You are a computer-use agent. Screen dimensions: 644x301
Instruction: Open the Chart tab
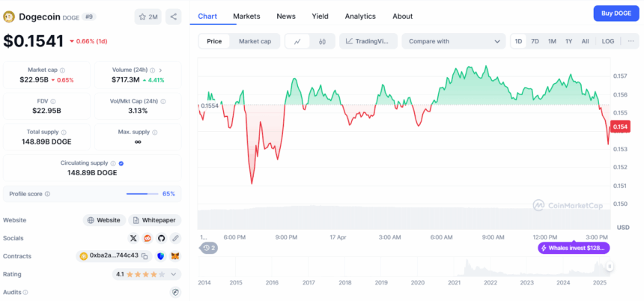tap(207, 16)
